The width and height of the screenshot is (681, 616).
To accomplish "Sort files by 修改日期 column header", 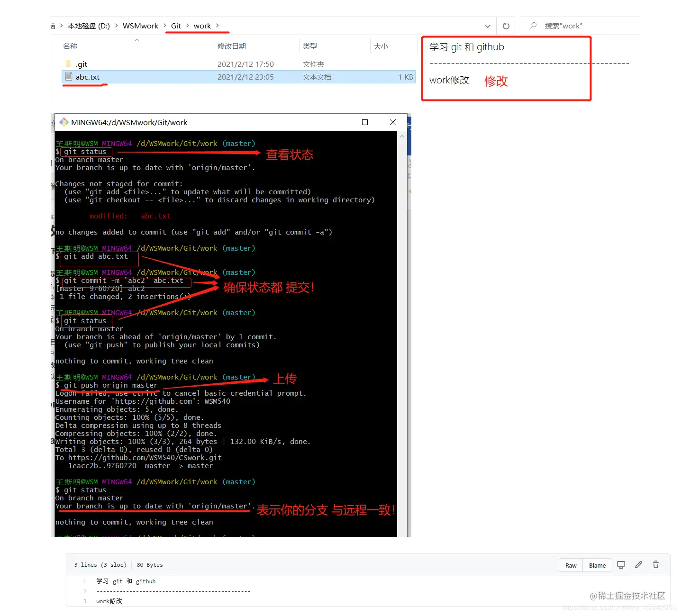I will point(232,46).
